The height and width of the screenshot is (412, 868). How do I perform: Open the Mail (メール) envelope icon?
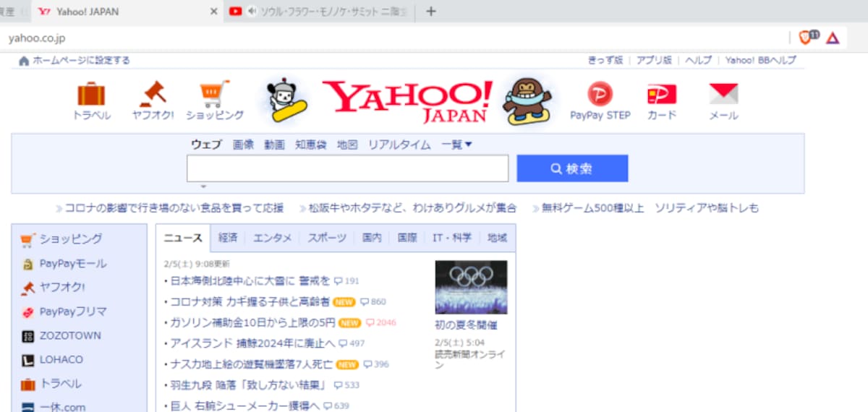pyautogui.click(x=723, y=94)
